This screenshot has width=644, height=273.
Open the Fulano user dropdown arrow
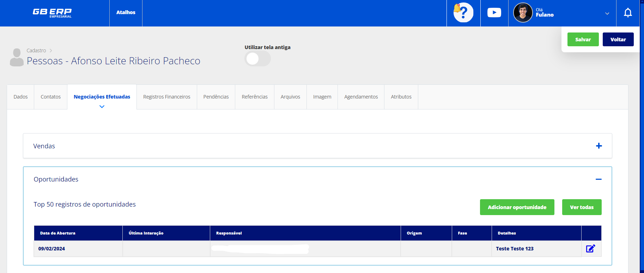point(607,13)
